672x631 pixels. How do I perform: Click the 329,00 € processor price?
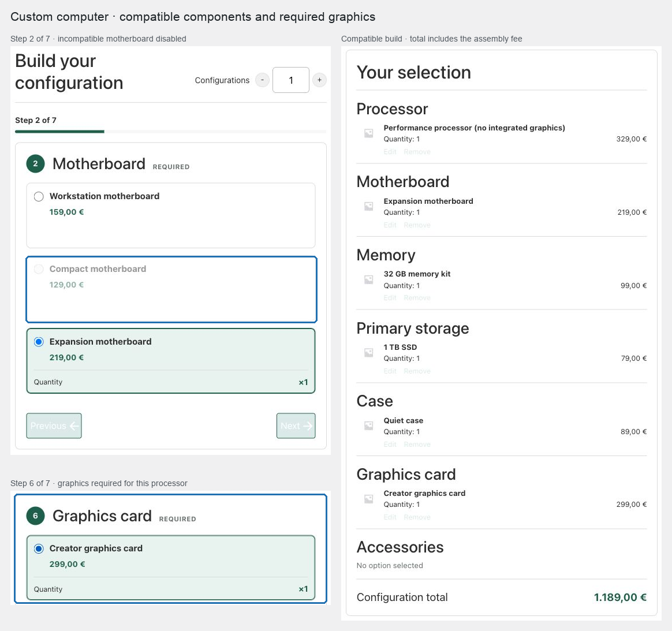click(x=631, y=139)
